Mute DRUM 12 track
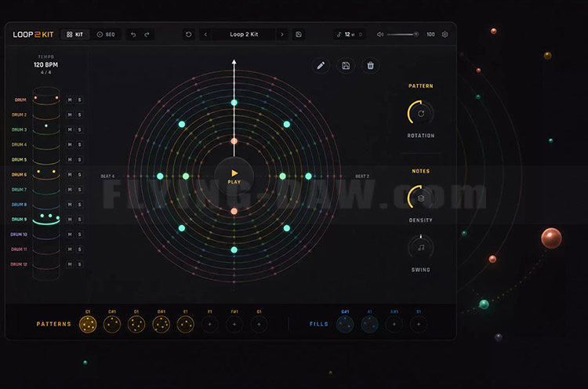588x389 pixels. click(x=70, y=264)
